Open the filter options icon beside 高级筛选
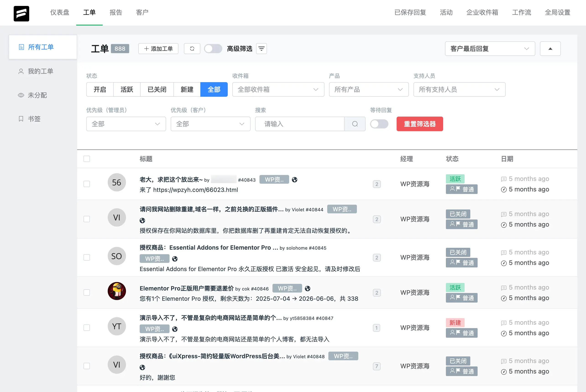This screenshot has height=392, width=586. [262, 49]
